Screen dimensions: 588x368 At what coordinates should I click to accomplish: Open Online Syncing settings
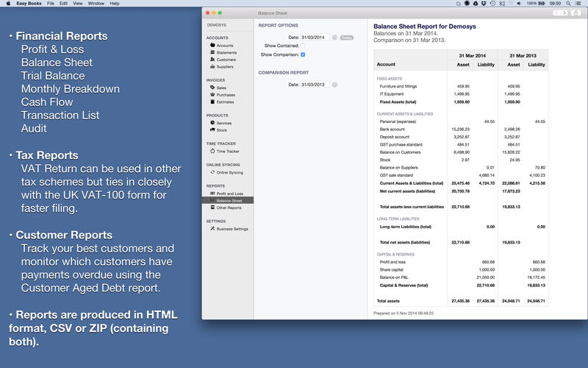point(229,172)
